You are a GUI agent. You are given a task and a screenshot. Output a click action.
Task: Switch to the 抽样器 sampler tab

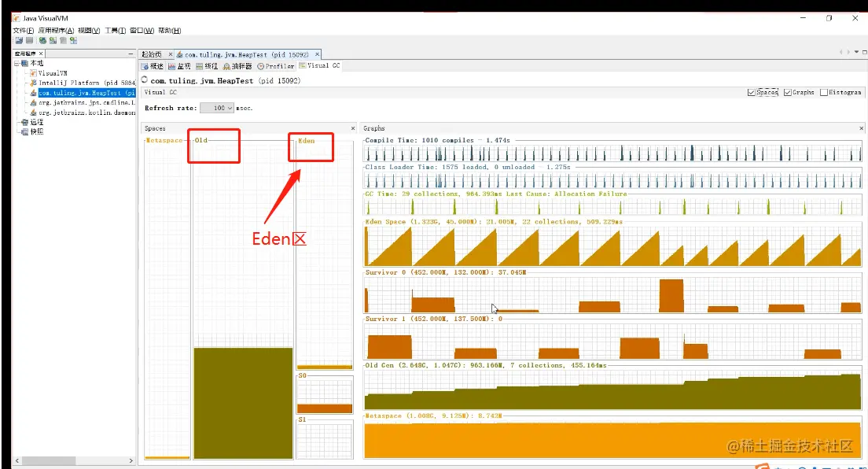[237, 66]
